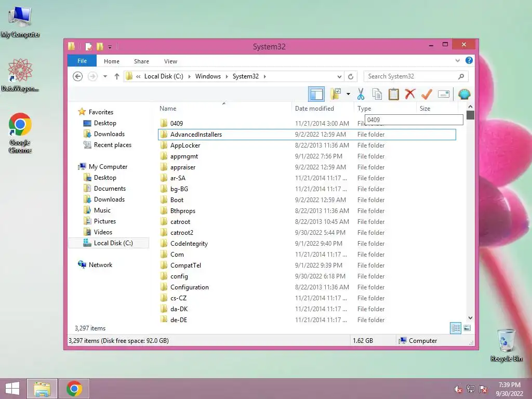
Task: Click the orange checkmark icon
Action: [427, 94]
